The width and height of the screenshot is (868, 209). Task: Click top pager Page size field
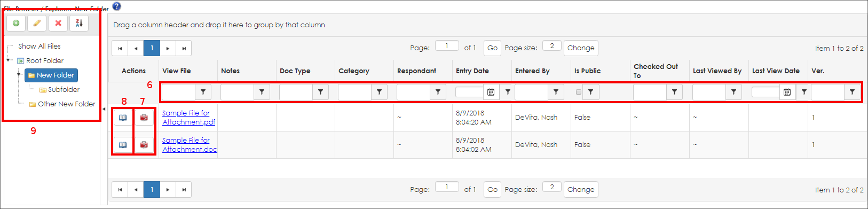tap(551, 46)
